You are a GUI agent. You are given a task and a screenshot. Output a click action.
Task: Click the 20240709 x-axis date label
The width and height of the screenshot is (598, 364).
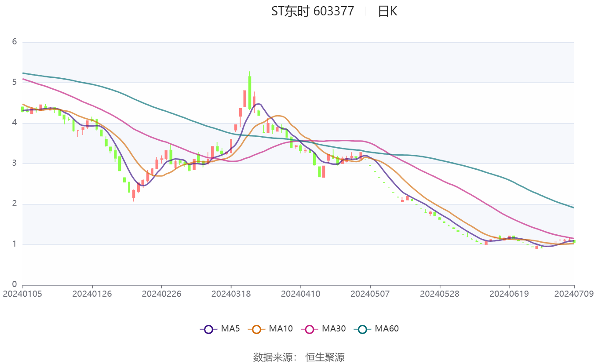[574, 294]
